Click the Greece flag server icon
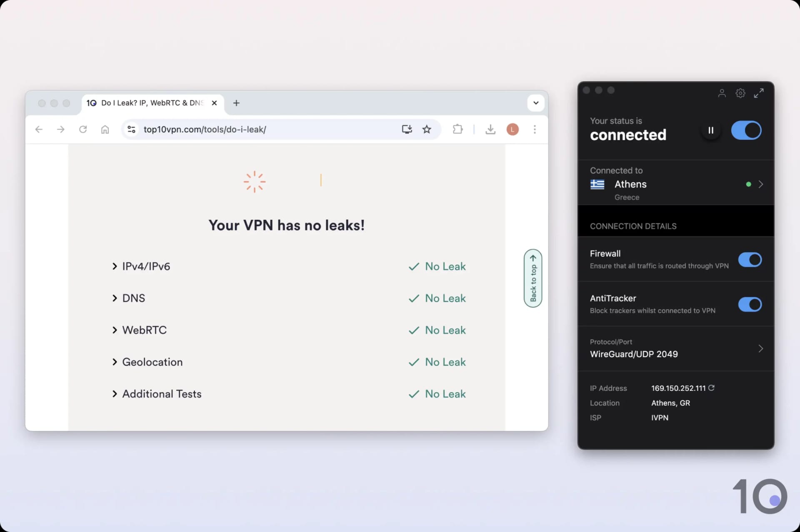Image resolution: width=800 pixels, height=532 pixels. 598,185
